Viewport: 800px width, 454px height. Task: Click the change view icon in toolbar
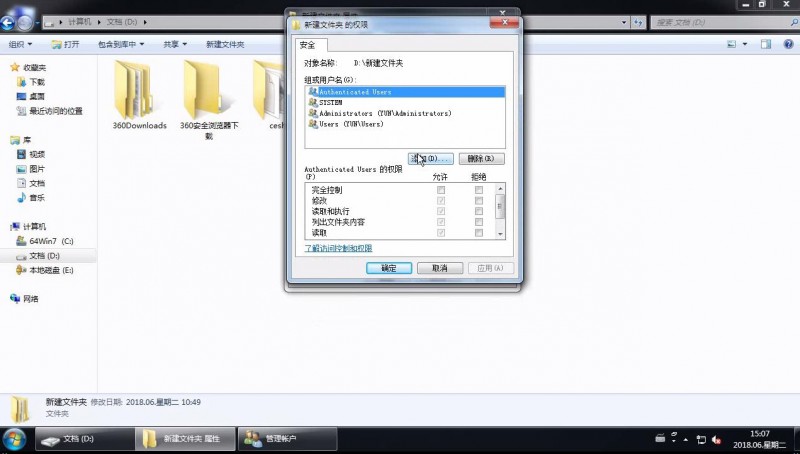[x=732, y=44]
